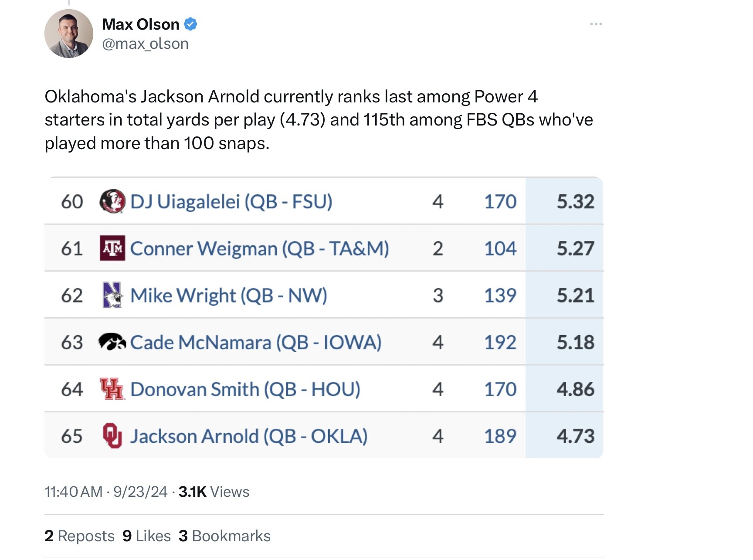This screenshot has height=560, width=753.
Task: Open the @max_olson handle link
Action: 145,44
